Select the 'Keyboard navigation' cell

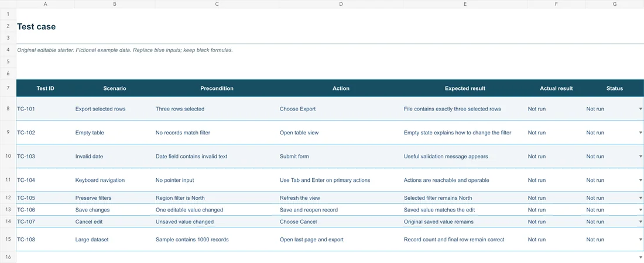115,180
